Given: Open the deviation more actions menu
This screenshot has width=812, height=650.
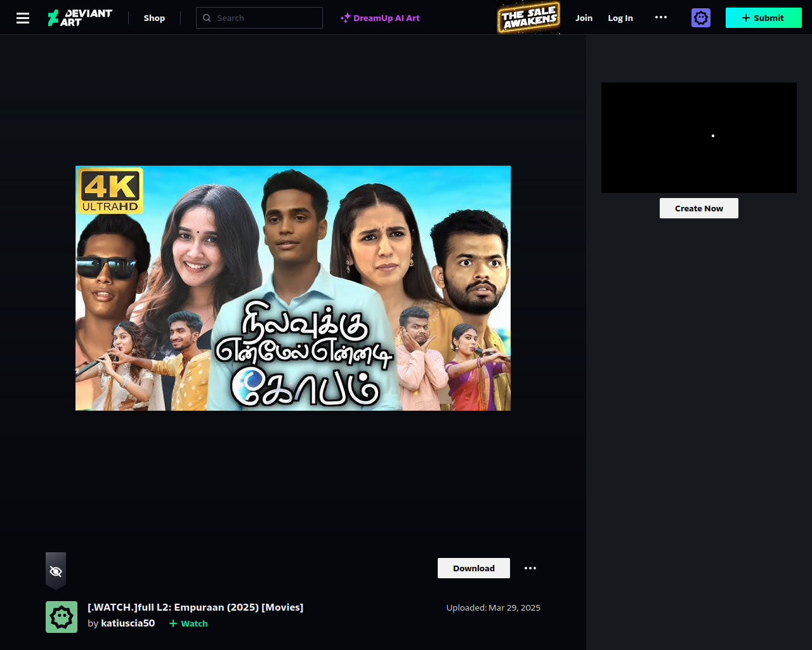Looking at the screenshot, I should 530,568.
